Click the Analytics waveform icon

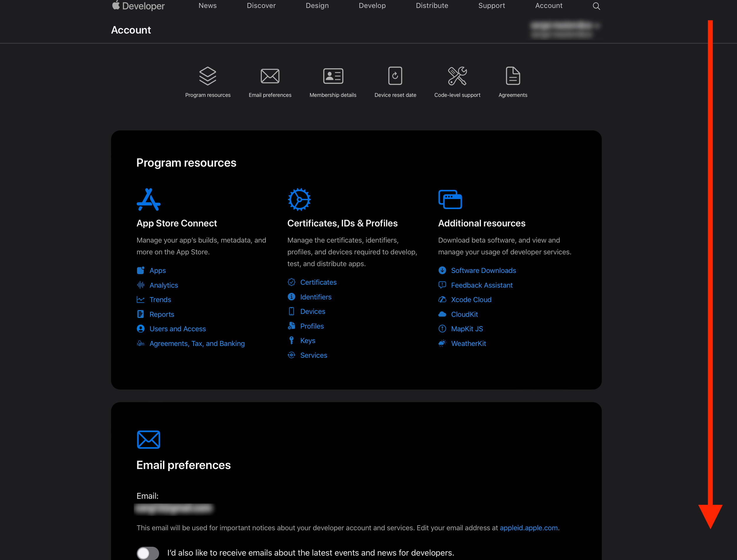tap(141, 285)
